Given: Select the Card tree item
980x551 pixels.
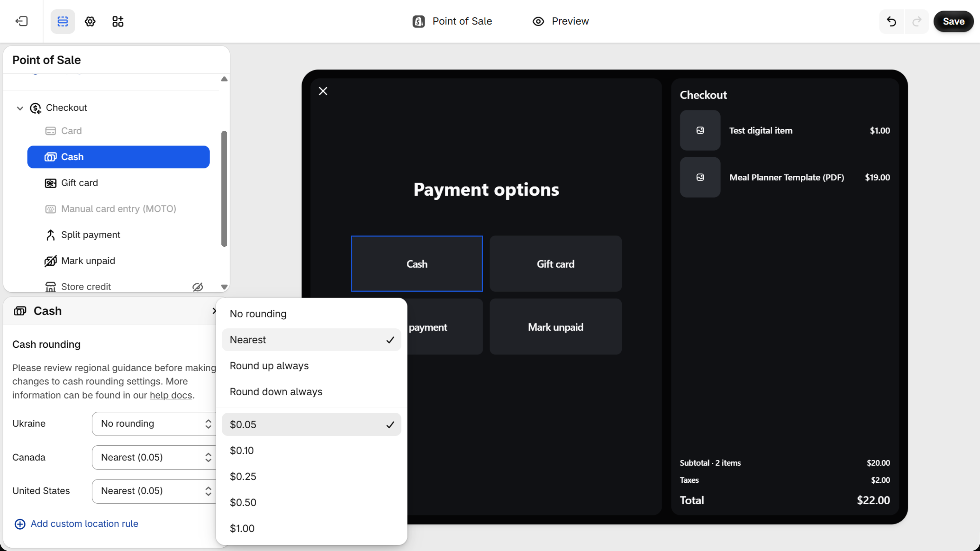Looking at the screenshot, I should click(118, 131).
